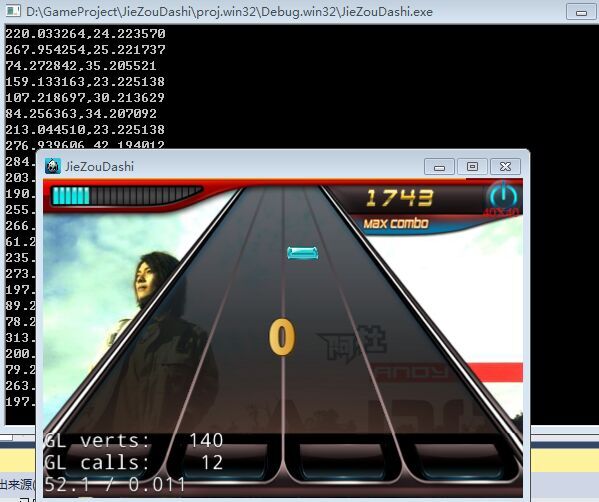Viewport: 599px width, 502px height.
Task: Click the golden combo counter showing 0
Action: pyautogui.click(x=282, y=338)
